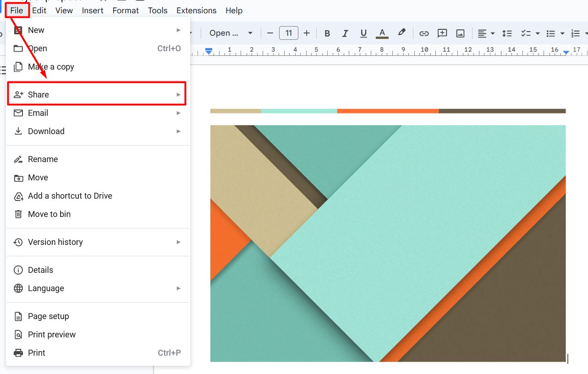Open the Extensions menu
Screen dimensions: 588x374
pyautogui.click(x=196, y=10)
